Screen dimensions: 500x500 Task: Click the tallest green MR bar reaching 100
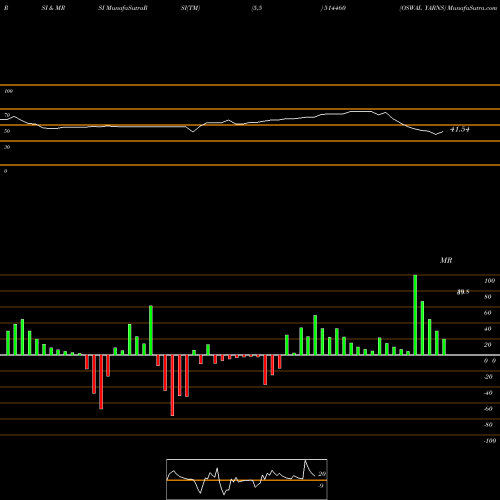[415, 315]
